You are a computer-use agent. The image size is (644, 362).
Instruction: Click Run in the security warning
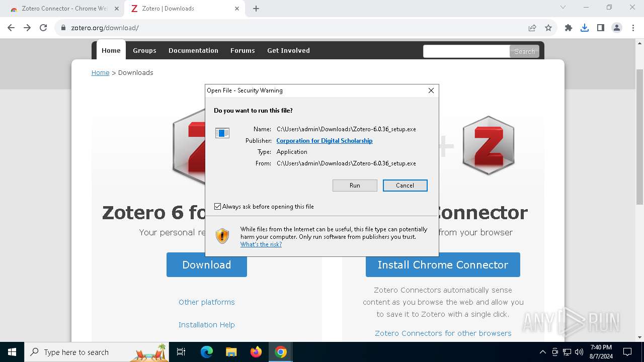[x=355, y=186]
